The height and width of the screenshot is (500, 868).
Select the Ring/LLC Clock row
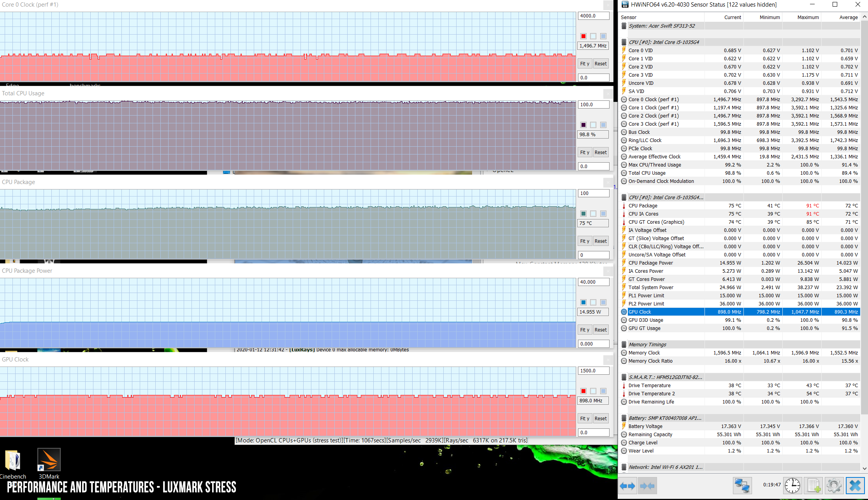pyautogui.click(x=739, y=140)
